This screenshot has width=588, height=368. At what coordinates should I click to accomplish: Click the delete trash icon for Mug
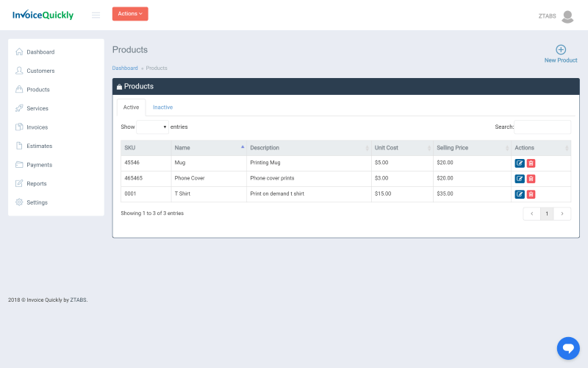(531, 163)
